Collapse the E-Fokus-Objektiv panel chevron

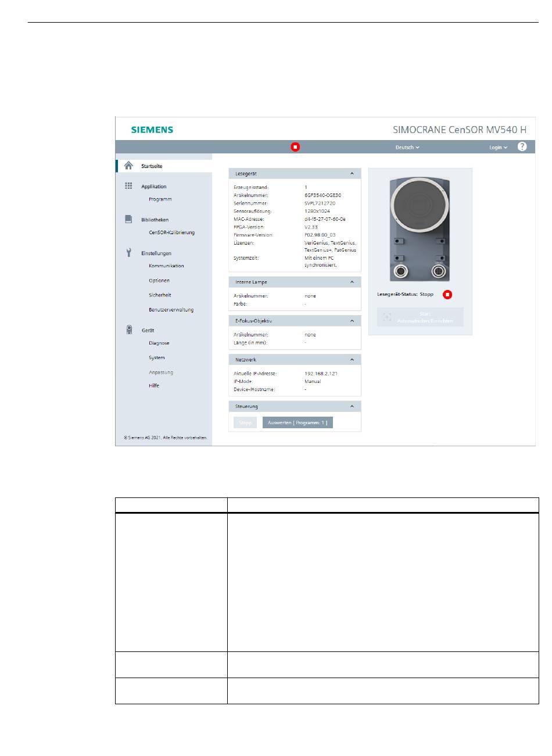[352, 321]
